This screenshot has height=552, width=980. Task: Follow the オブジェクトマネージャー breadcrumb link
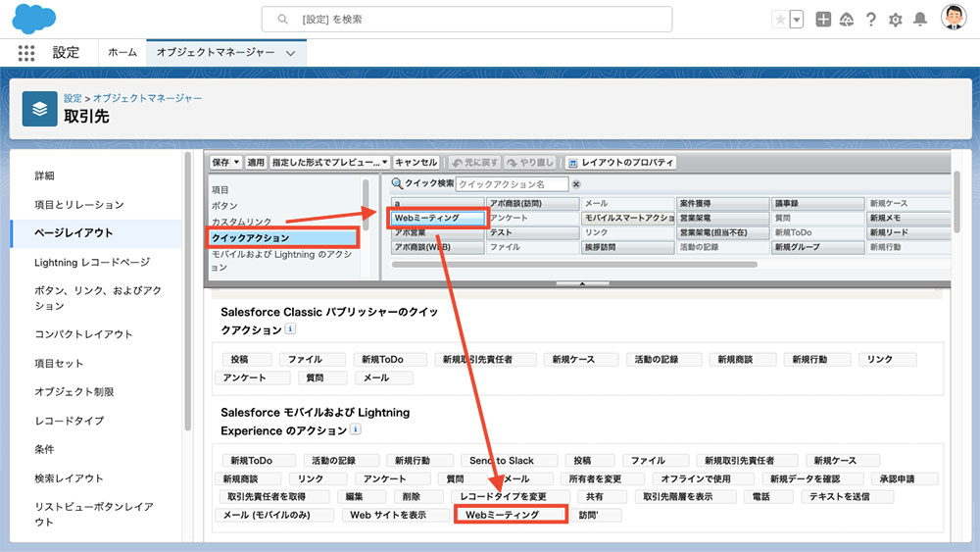click(148, 98)
